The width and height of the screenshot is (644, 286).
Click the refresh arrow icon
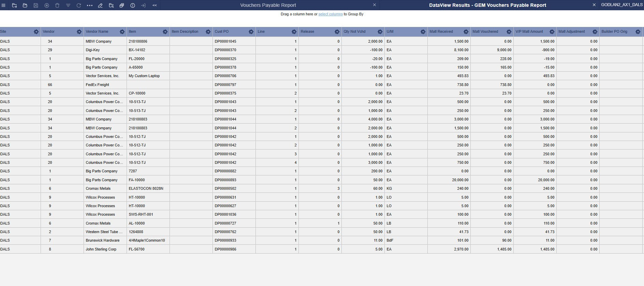click(79, 5)
